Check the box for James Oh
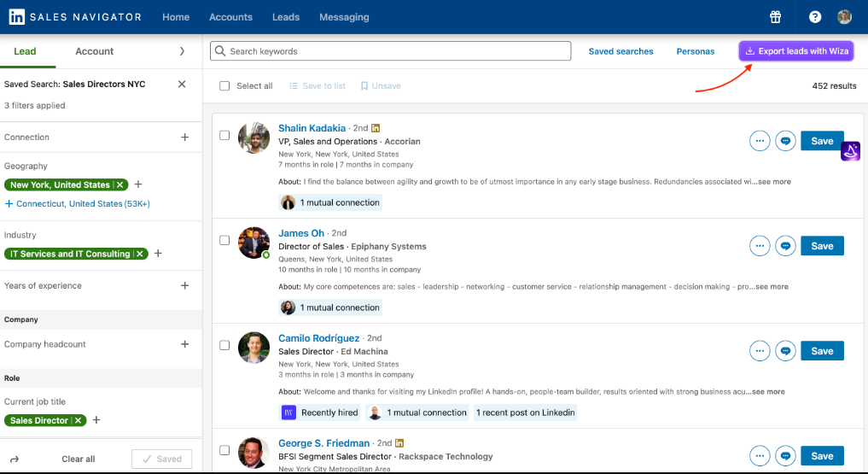Screen dimensions: 868x474 [224, 240]
